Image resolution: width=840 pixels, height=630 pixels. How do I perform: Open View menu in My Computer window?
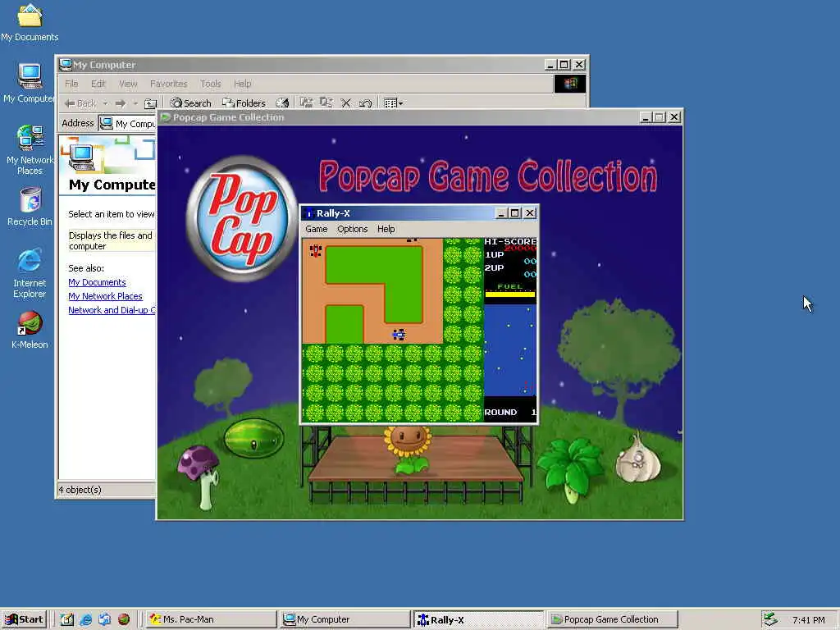coord(128,84)
